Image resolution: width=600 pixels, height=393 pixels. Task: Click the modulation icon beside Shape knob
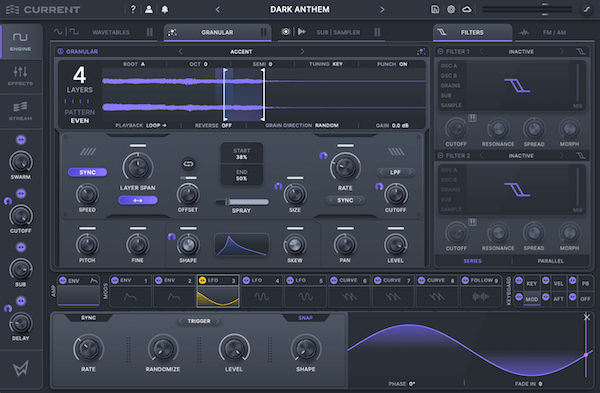point(171,237)
